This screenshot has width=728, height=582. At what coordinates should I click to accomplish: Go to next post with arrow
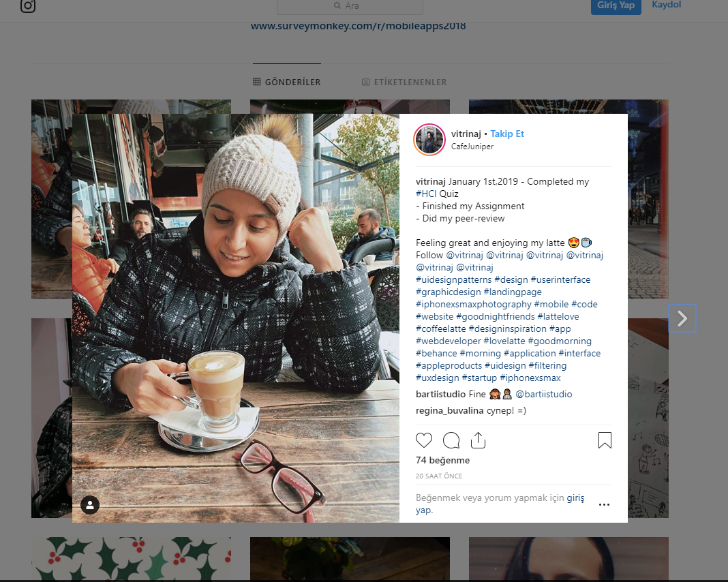(682, 318)
